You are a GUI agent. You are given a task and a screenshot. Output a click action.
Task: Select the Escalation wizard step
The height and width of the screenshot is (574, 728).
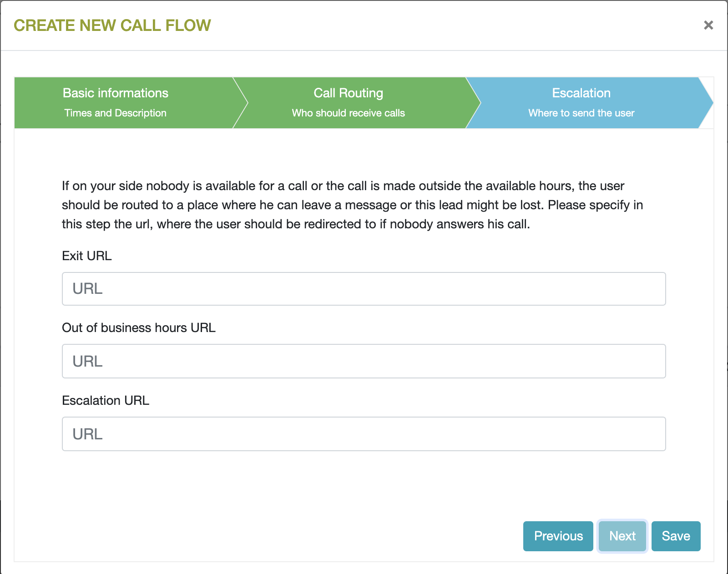click(581, 93)
